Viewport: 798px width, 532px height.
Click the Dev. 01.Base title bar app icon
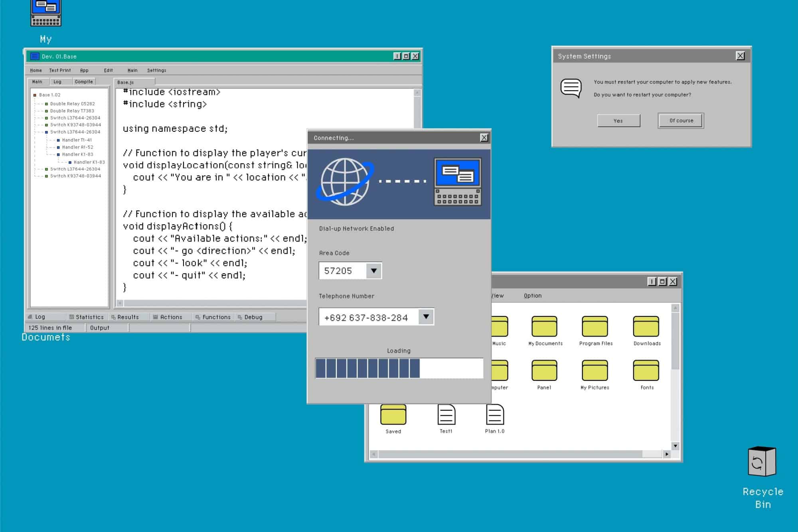click(x=35, y=56)
